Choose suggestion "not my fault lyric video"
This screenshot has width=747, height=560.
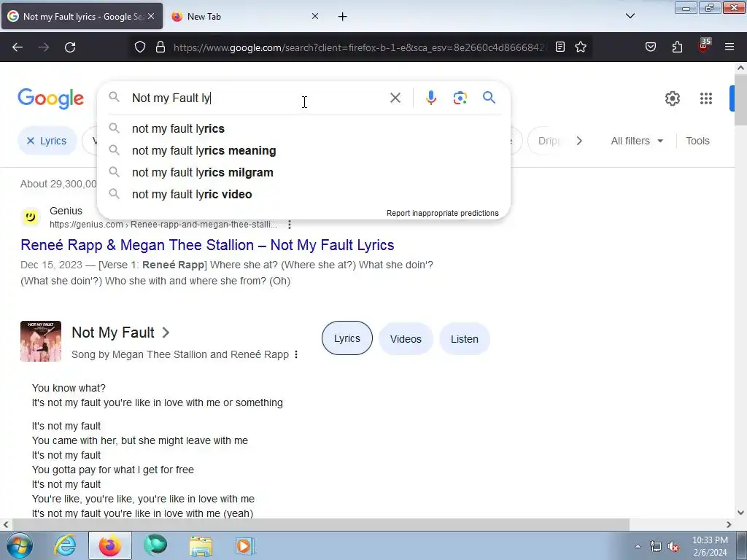pos(303,194)
